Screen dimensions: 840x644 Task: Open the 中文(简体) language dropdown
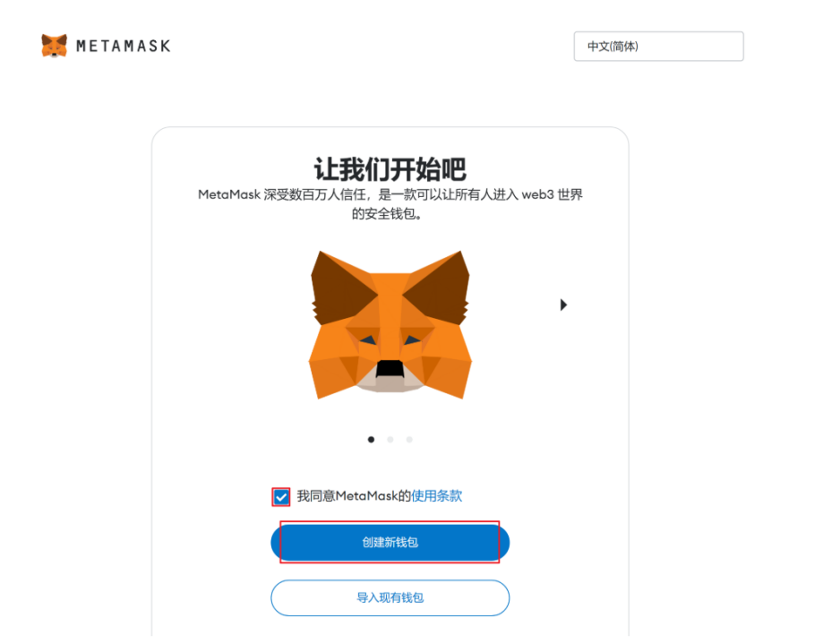point(658,46)
